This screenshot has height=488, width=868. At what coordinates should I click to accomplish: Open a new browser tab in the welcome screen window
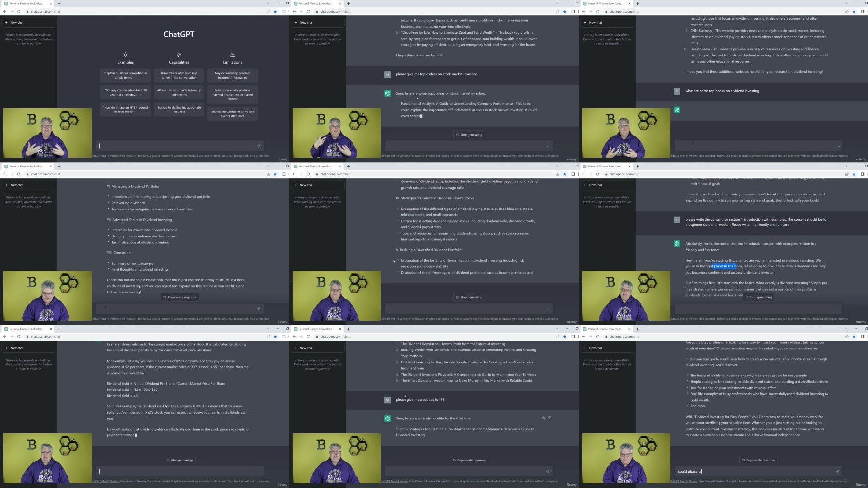click(x=59, y=3)
